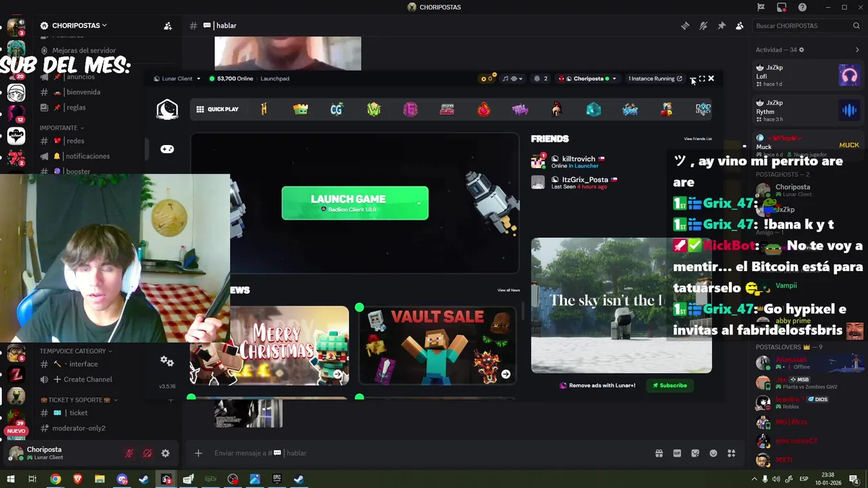Open the Lunar Client dropdown
Viewport: 868px width, 488px height.
pos(177,79)
